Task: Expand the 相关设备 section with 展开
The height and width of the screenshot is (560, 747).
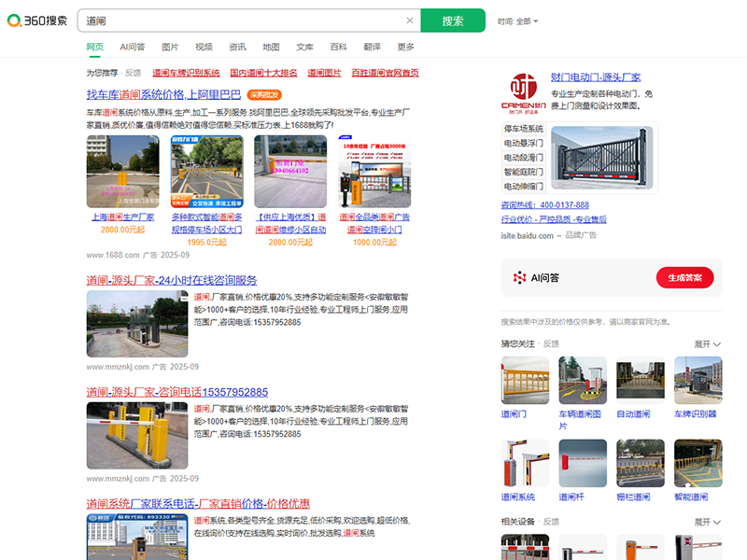Action: point(708,522)
